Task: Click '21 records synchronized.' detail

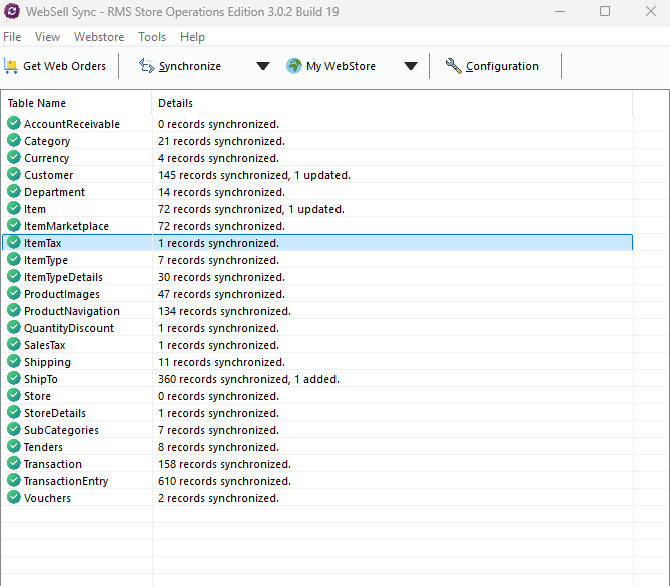Action: click(x=221, y=141)
